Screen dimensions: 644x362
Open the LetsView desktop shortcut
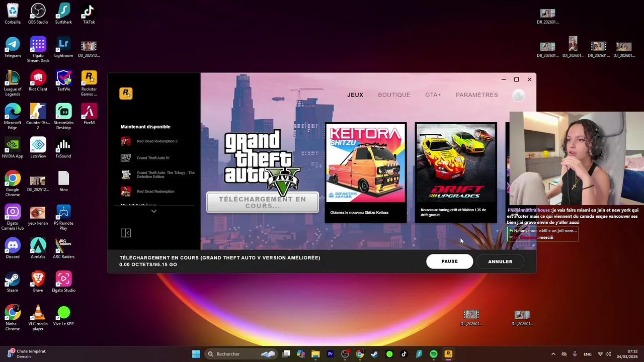coord(38,148)
